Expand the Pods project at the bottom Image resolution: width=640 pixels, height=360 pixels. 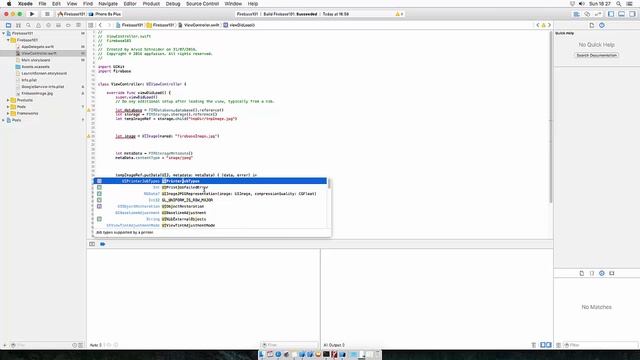click(x=4, y=120)
